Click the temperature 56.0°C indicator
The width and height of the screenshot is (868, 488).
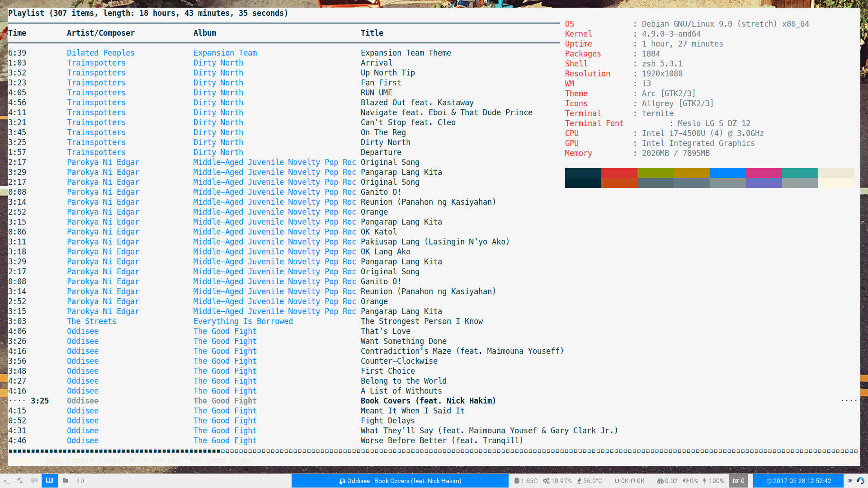(x=590, y=481)
